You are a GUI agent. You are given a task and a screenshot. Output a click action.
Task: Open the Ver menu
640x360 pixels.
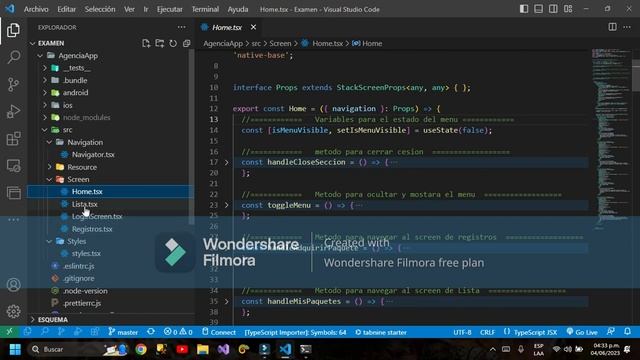pyautogui.click(x=129, y=9)
